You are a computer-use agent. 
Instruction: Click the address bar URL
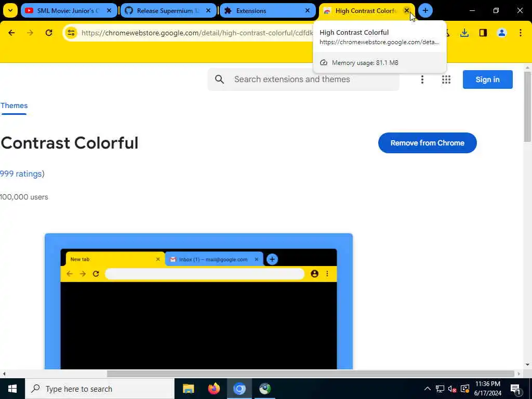[197, 33]
